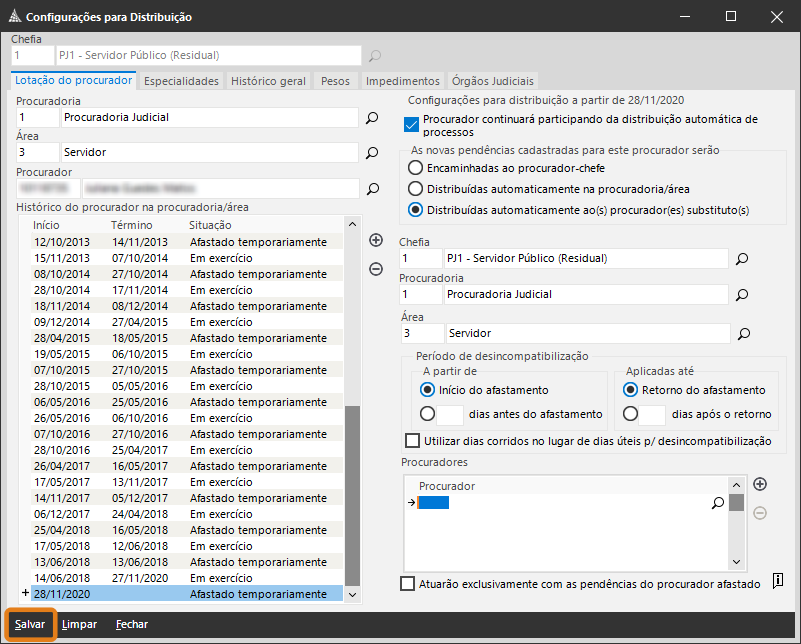801x644 pixels.
Task: Click the dias antes do afastamento number field
Action: point(451,414)
